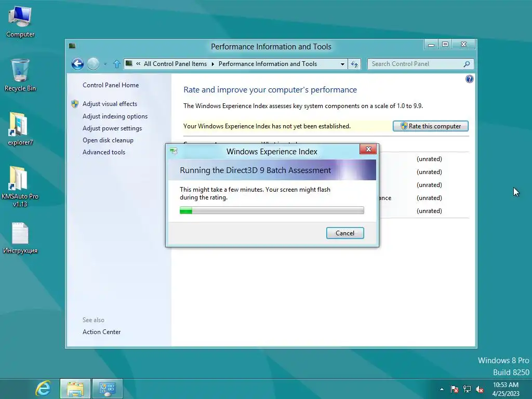The width and height of the screenshot is (532, 399).
Task: Click muted volume tray icon
Action: tap(480, 389)
